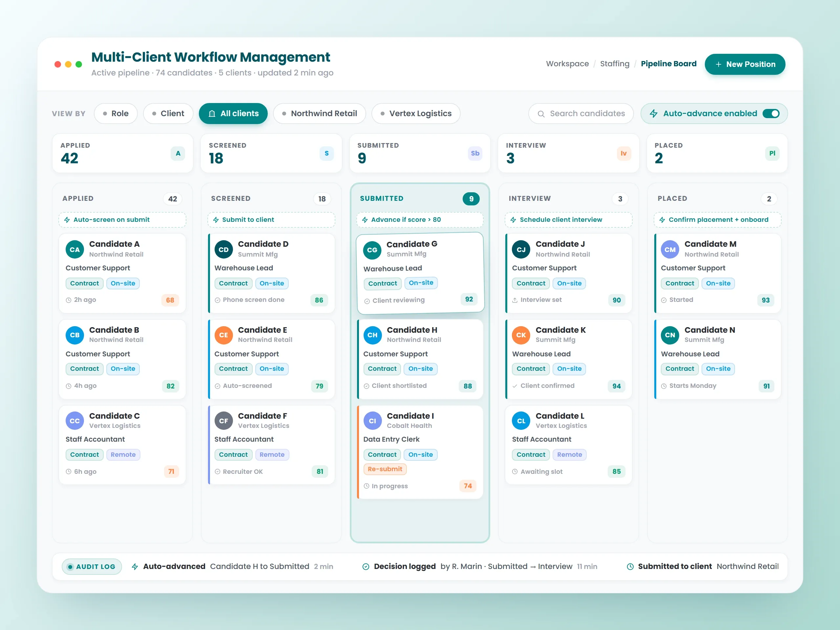Open the Staffing breadcrumb
Viewport: 840px width, 630px height.
[x=615, y=64]
